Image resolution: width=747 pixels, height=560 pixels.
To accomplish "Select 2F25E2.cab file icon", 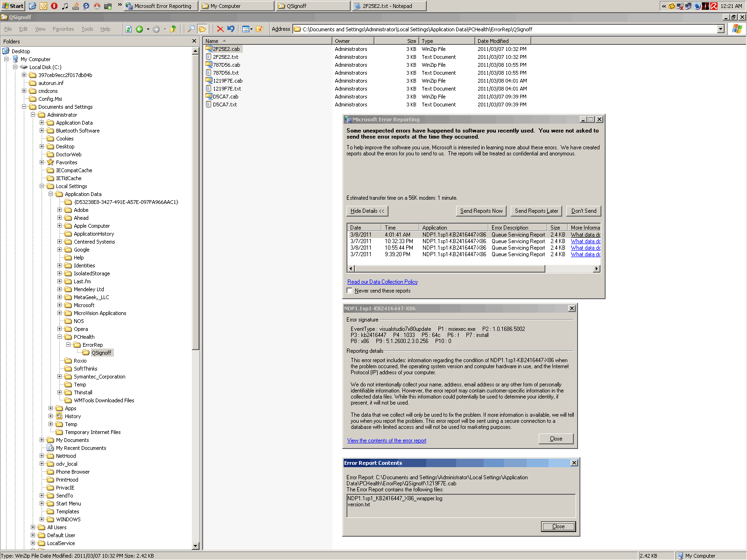I will 209,49.
